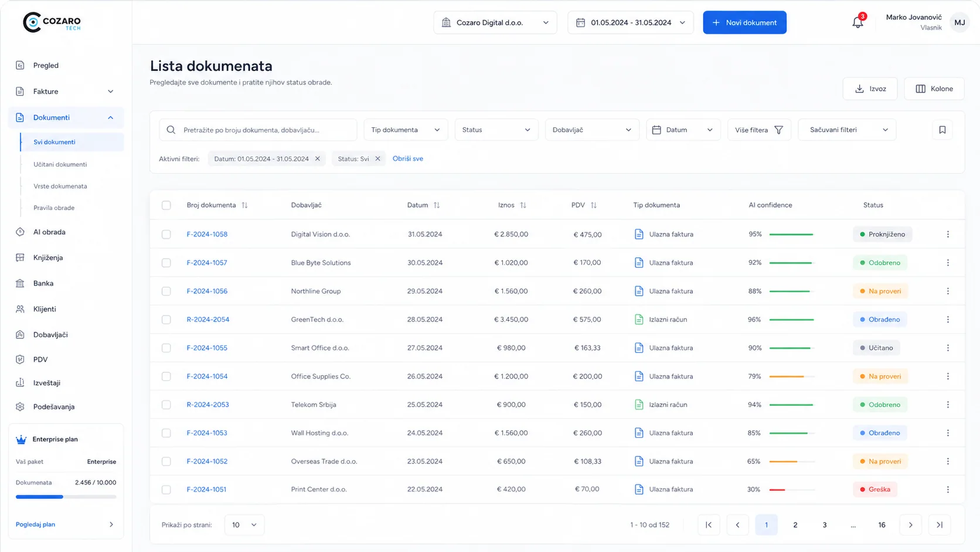
Task: Click the Kolone button
Action: coord(934,89)
